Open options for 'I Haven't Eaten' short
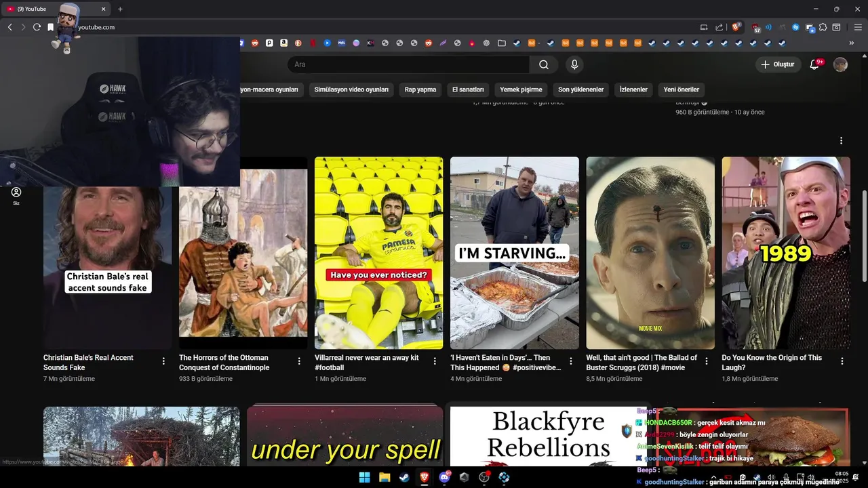Viewport: 868px width, 488px height. [x=570, y=361]
